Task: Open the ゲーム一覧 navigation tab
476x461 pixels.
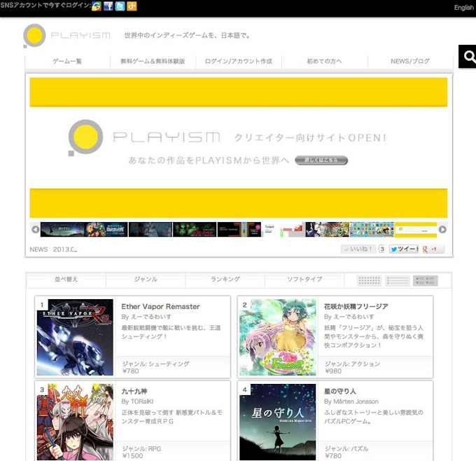Action: [67, 62]
